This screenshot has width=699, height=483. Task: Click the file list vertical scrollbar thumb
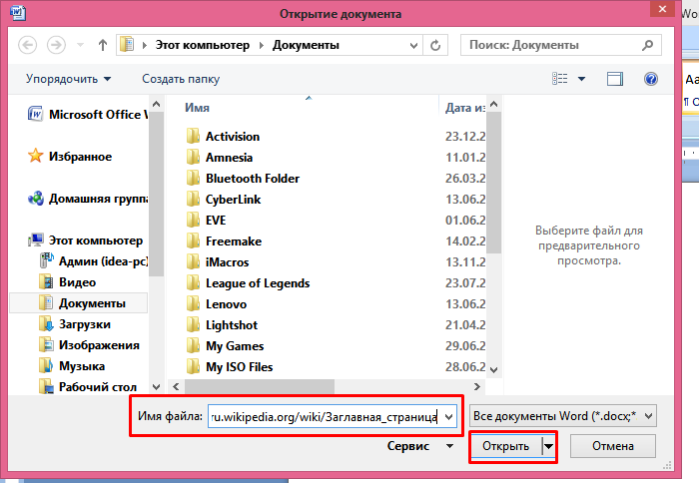(493, 183)
